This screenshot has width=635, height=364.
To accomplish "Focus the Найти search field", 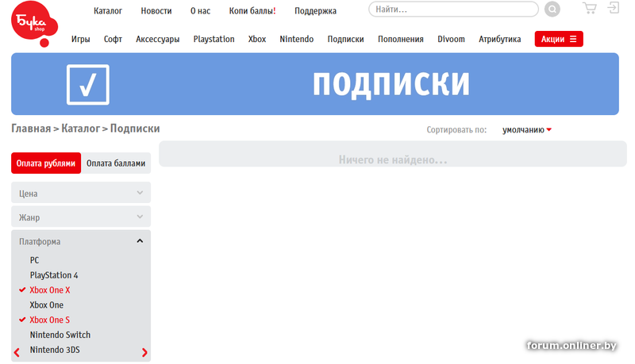I will coord(453,10).
